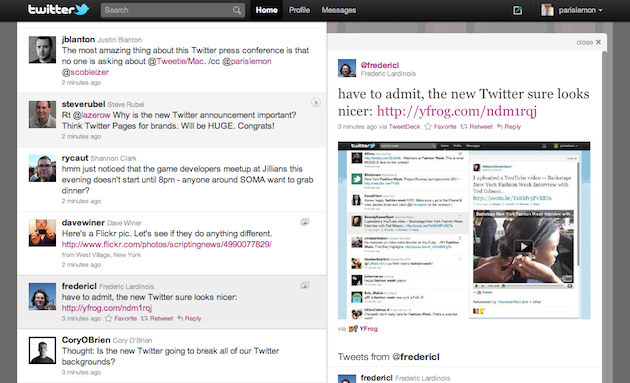Click parislemon account avatar in top bar
This screenshot has height=383, width=630.
point(547,10)
